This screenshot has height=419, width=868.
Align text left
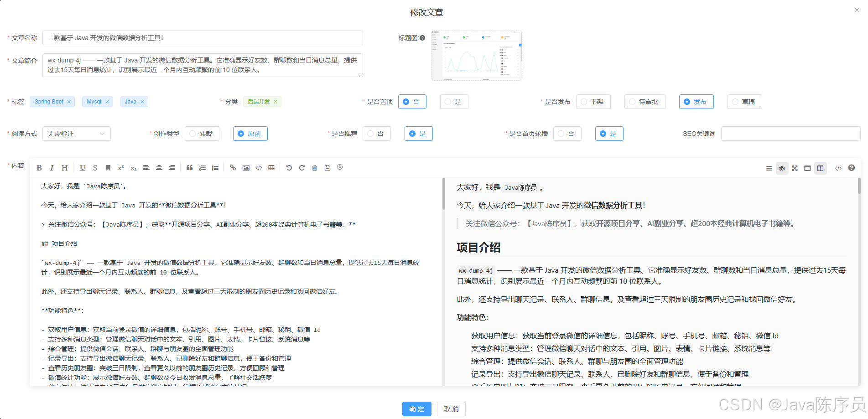click(x=146, y=168)
